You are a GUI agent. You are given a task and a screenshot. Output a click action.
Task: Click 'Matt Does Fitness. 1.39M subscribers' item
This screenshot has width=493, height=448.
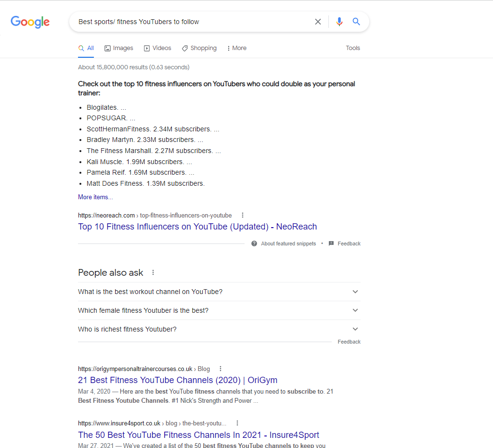[x=145, y=183]
